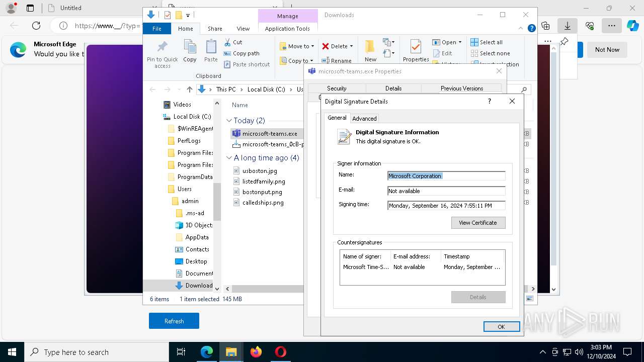Switch to Advanced tab in signature details
The height and width of the screenshot is (362, 644).
364,119
